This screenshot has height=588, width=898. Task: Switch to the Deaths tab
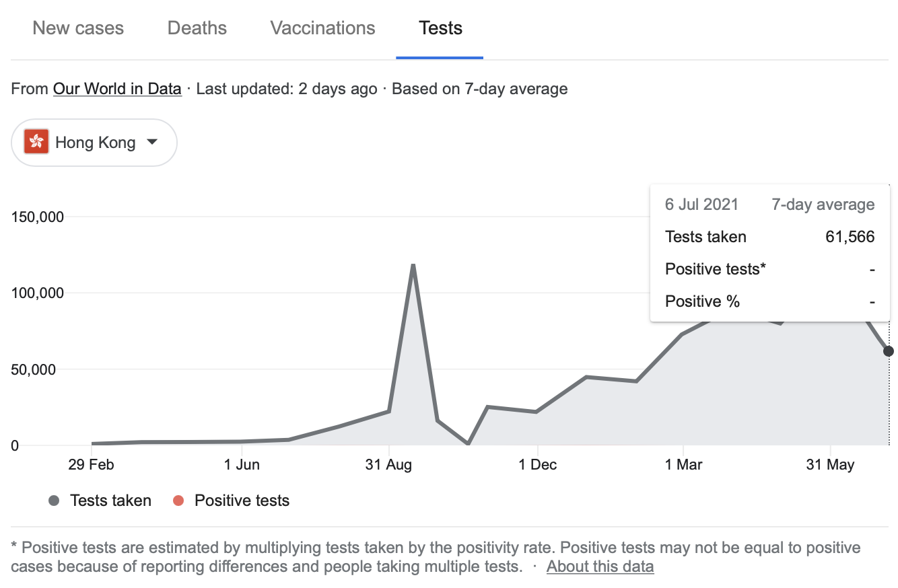197,28
